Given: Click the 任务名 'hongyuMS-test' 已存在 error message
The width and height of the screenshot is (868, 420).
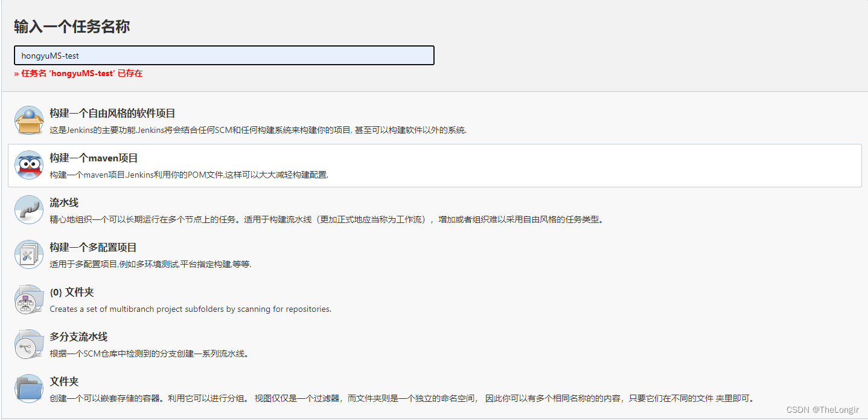Looking at the screenshot, I should click(78, 73).
